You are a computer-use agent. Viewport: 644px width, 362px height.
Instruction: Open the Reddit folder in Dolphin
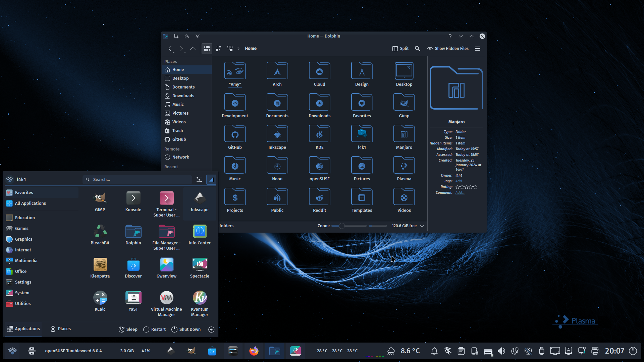[x=319, y=200]
